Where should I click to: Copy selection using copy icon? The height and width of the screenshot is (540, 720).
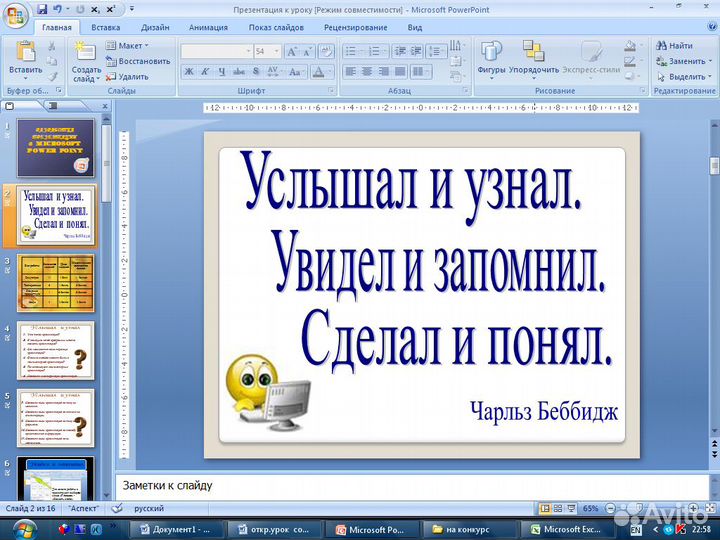point(52,61)
